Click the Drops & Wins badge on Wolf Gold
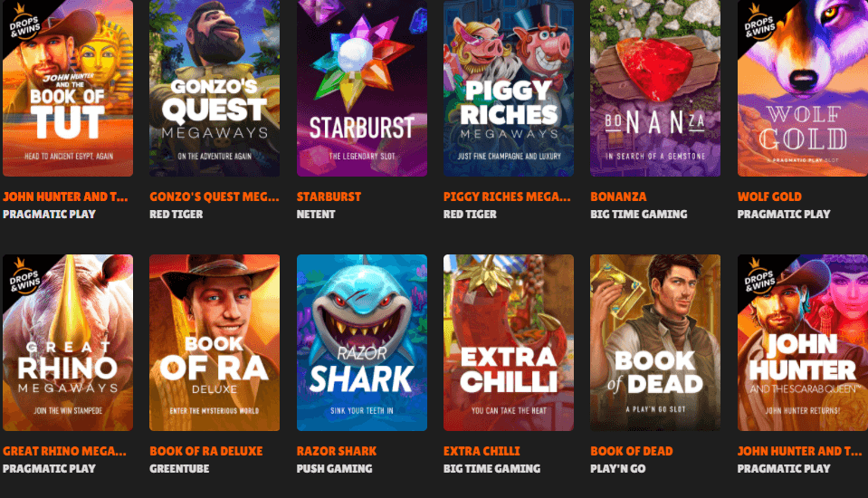This screenshot has height=498, width=868. point(758,22)
